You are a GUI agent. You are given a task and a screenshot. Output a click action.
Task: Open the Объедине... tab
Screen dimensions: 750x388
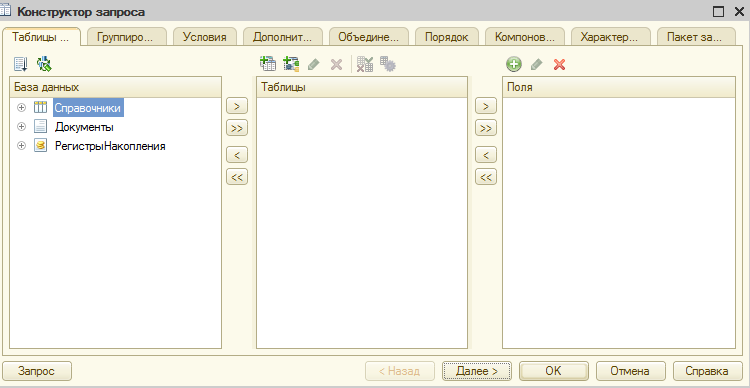(368, 37)
